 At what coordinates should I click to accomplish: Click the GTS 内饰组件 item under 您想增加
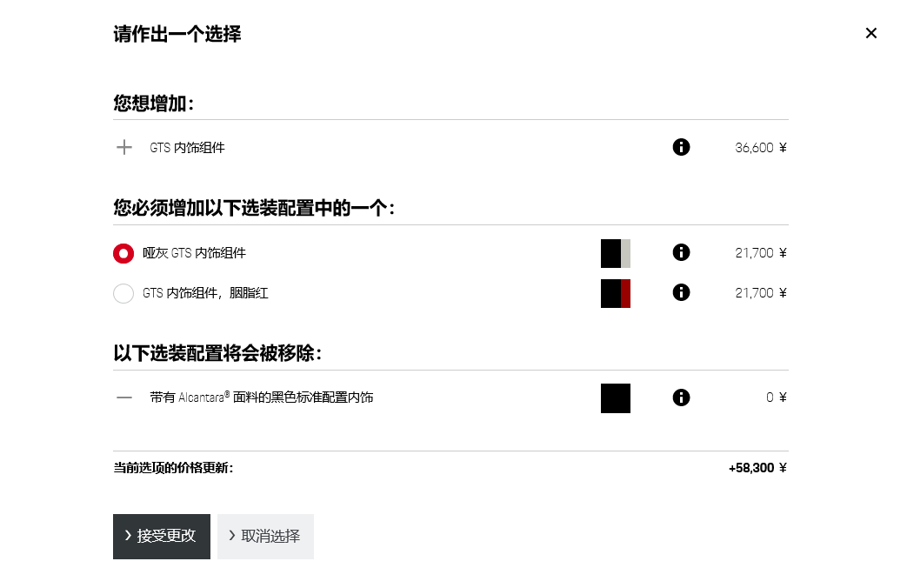(x=187, y=148)
